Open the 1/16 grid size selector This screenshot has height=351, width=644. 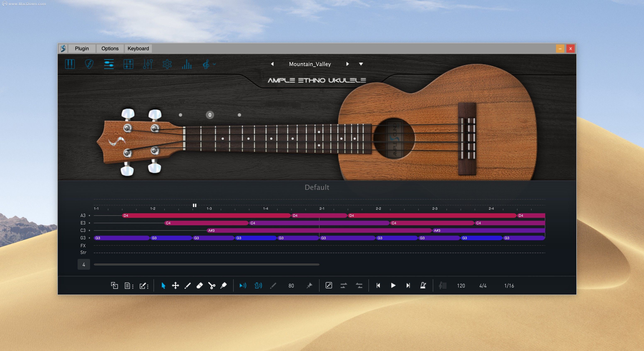point(509,286)
